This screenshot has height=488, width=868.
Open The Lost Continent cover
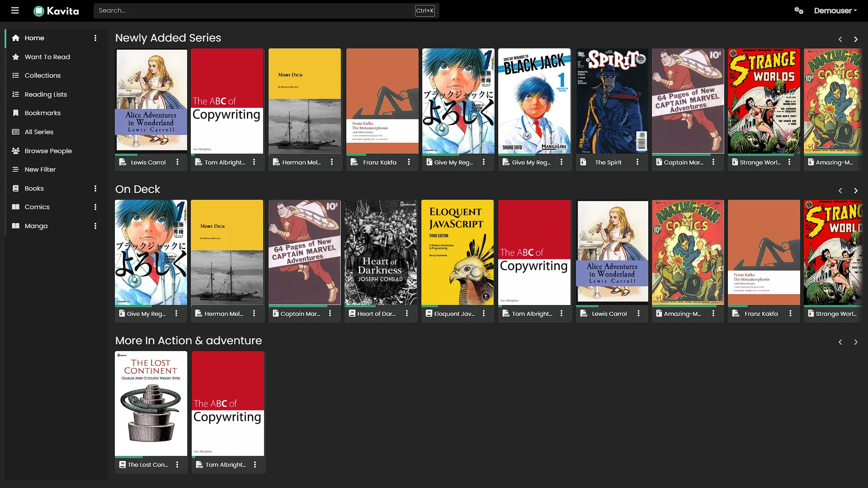point(151,404)
